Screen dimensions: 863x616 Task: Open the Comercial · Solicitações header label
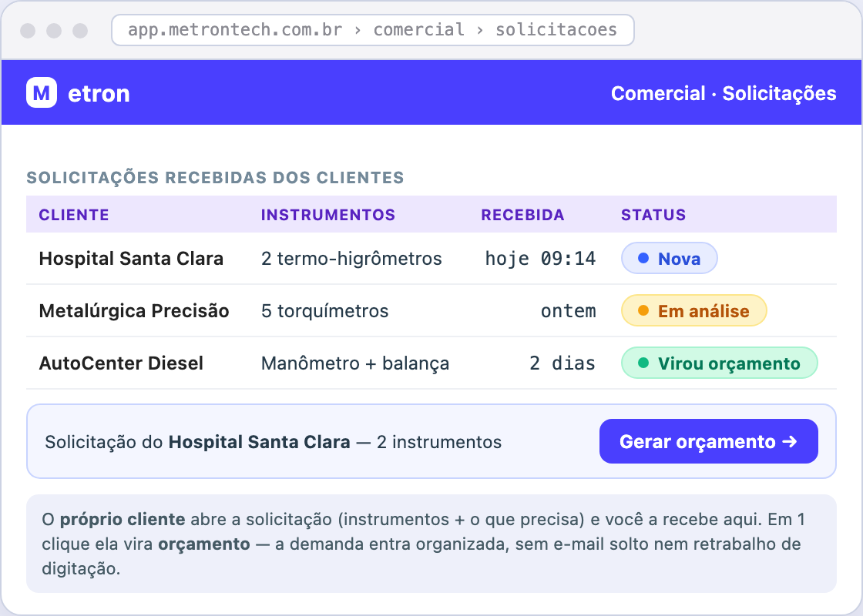(x=724, y=93)
